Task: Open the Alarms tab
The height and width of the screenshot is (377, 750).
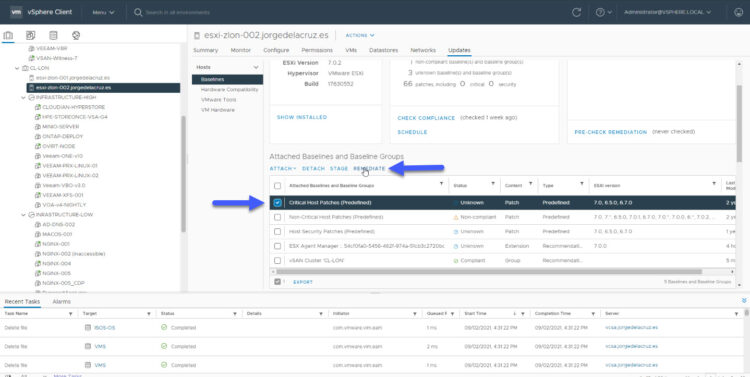Action: pyautogui.click(x=61, y=301)
